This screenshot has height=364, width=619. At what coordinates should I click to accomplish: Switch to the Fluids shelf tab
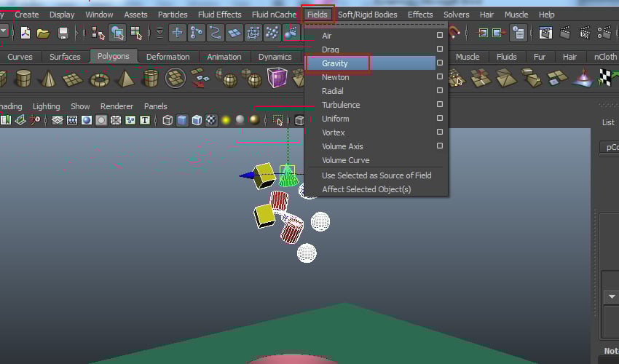[x=507, y=57]
